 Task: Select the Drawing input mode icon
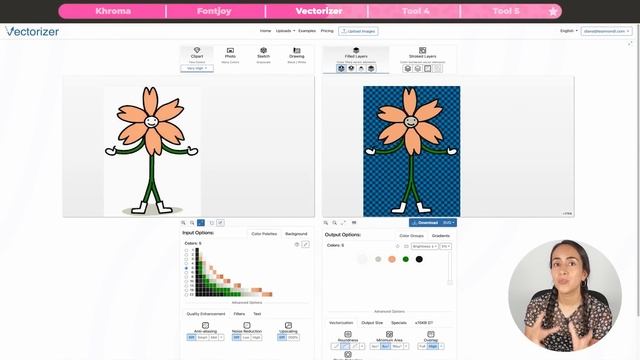click(x=297, y=50)
